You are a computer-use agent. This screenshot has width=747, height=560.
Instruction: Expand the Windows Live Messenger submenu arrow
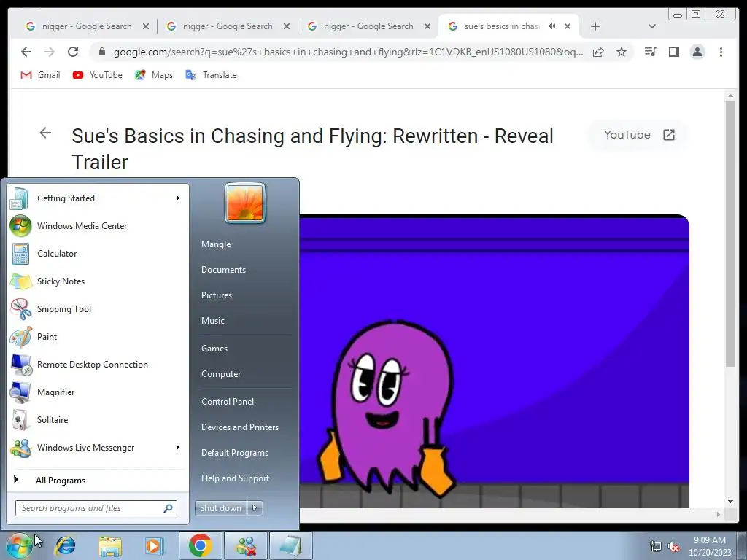178,447
